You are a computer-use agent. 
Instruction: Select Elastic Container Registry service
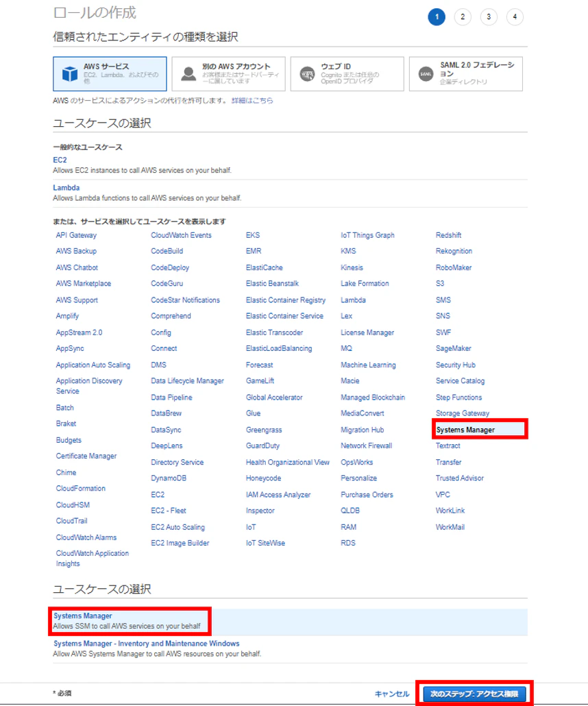tap(286, 300)
